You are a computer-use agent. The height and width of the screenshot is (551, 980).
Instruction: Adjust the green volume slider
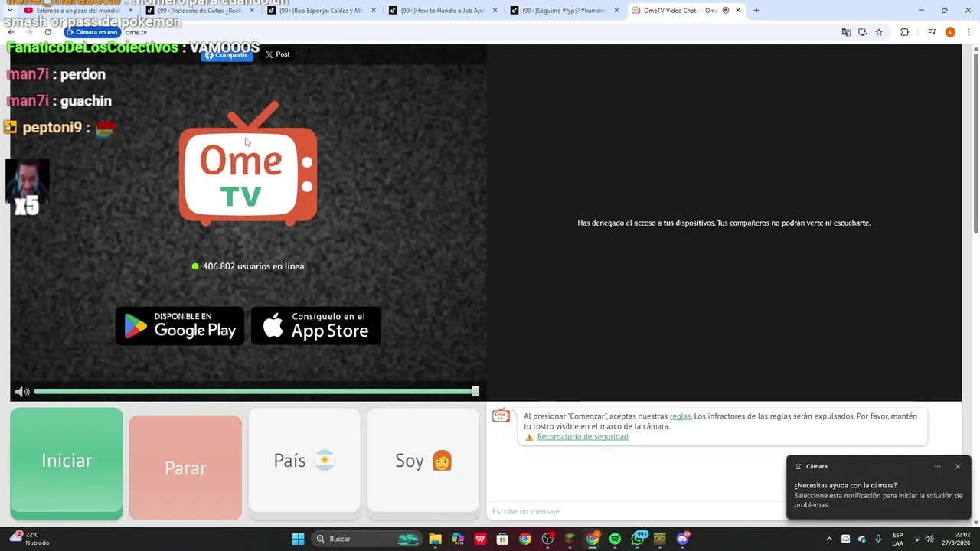[256, 392]
